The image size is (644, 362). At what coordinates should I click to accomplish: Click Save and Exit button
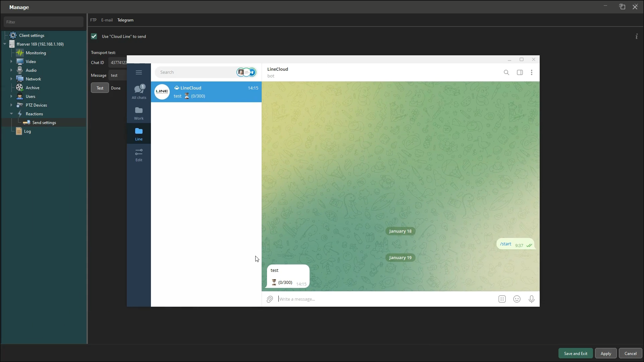click(576, 353)
